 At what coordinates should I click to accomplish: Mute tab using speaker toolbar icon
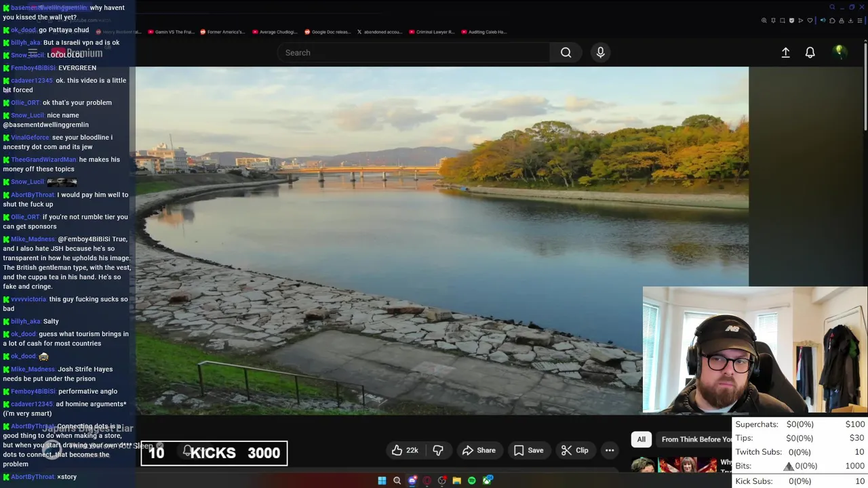point(823,20)
